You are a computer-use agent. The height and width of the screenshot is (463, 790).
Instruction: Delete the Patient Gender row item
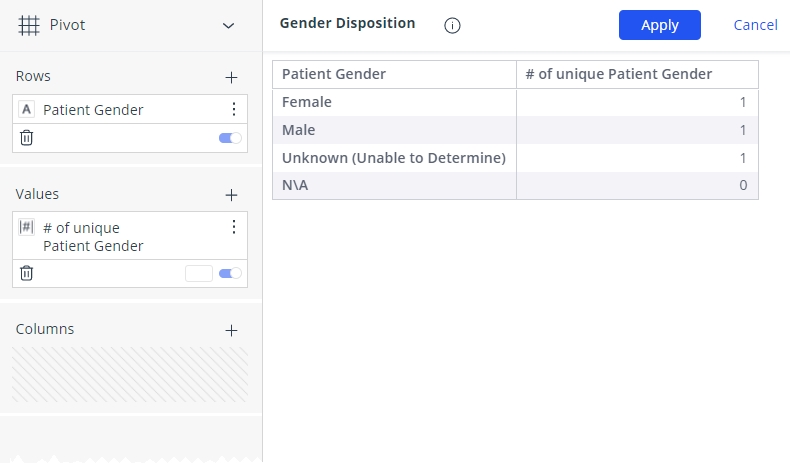click(26, 138)
